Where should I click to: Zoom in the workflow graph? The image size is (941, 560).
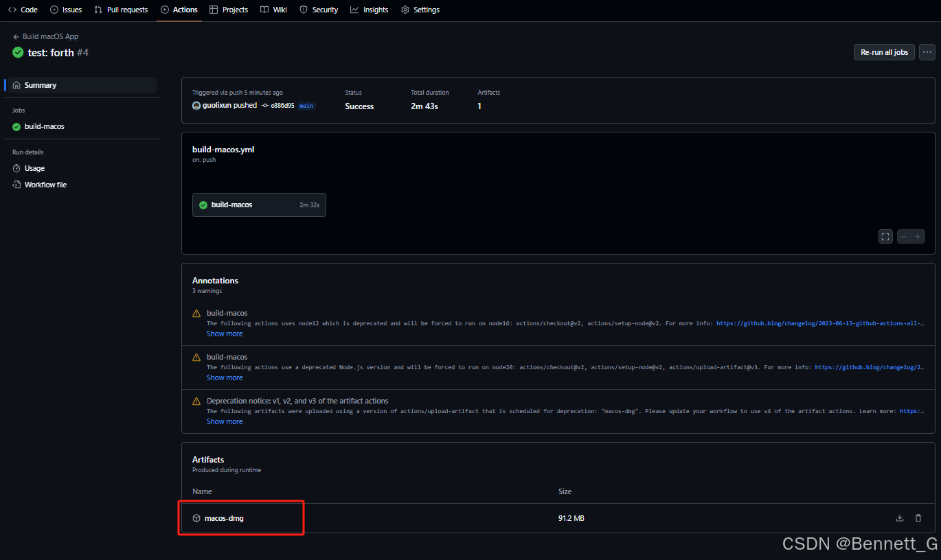(x=918, y=237)
